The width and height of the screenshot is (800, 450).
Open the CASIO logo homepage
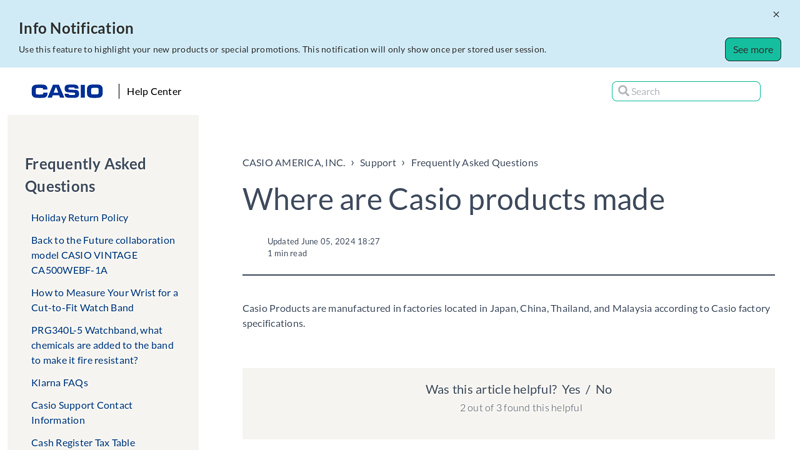click(67, 91)
